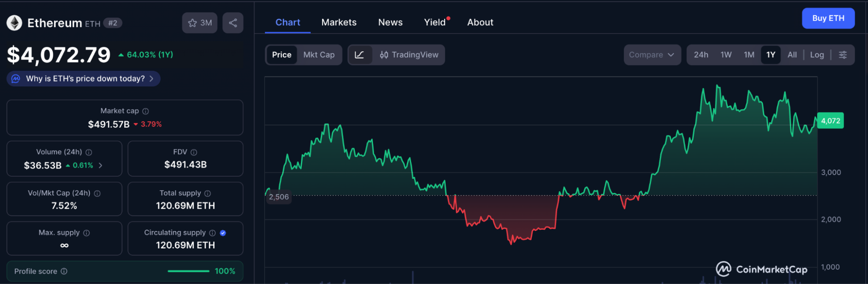Open chart settings sliders icon

coord(843,55)
